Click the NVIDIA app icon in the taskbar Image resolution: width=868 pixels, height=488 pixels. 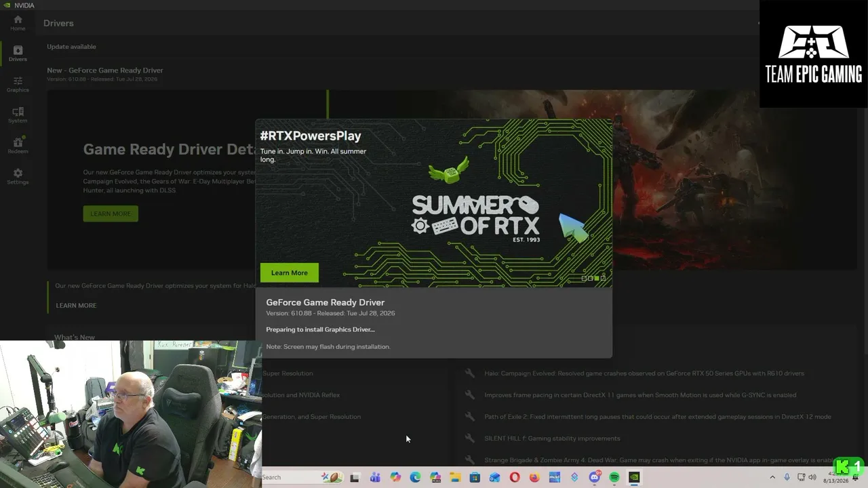pos(634,477)
